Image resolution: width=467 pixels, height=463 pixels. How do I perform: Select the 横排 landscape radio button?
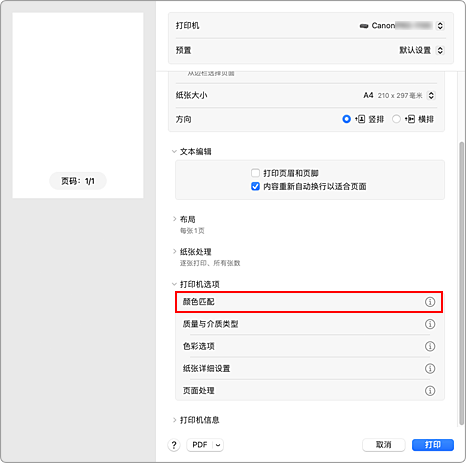click(x=396, y=119)
